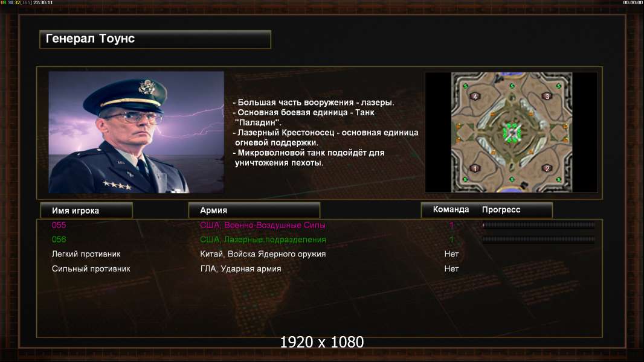Click the bottom-right corner green supply icon

[558, 180]
